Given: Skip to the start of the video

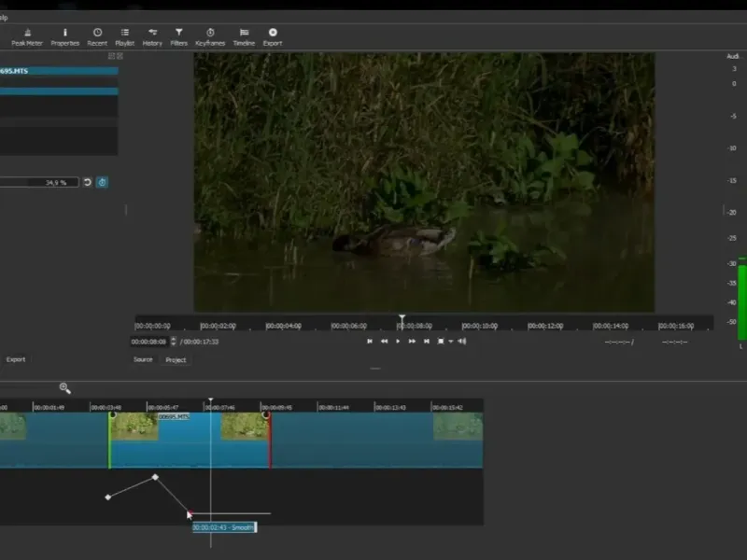Looking at the screenshot, I should 370,342.
